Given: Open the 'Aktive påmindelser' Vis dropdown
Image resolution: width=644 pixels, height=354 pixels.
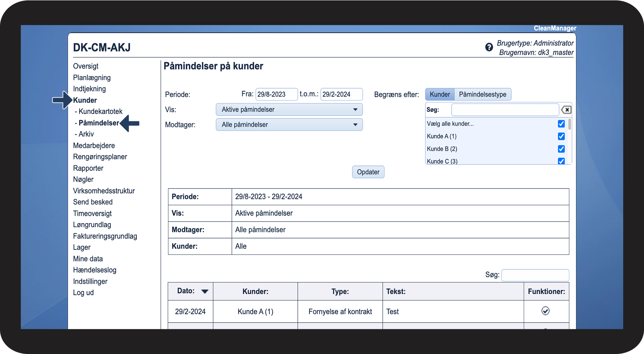Looking at the screenshot, I should 289,110.
